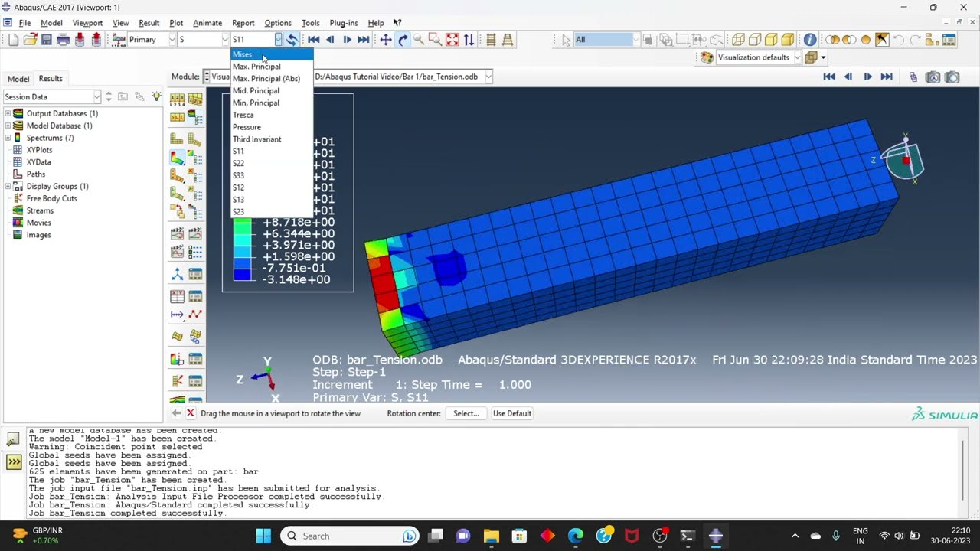Click the light bulb icon in session panel
The height and width of the screenshot is (551, 980).
click(156, 96)
